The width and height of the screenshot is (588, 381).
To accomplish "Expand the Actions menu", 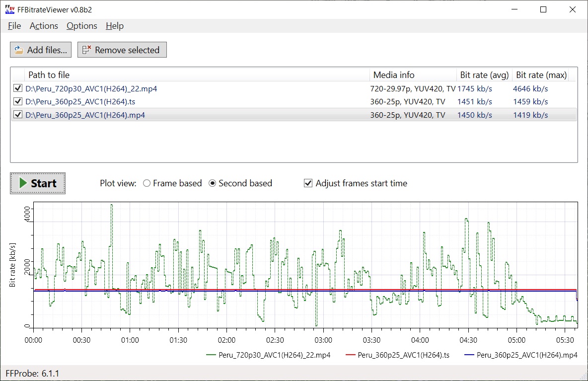I will (44, 26).
